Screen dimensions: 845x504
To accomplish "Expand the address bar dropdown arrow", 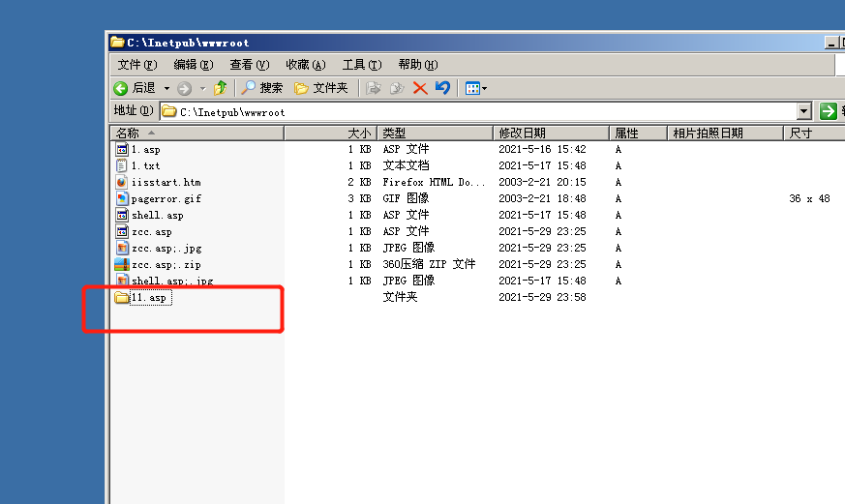I will [x=804, y=111].
